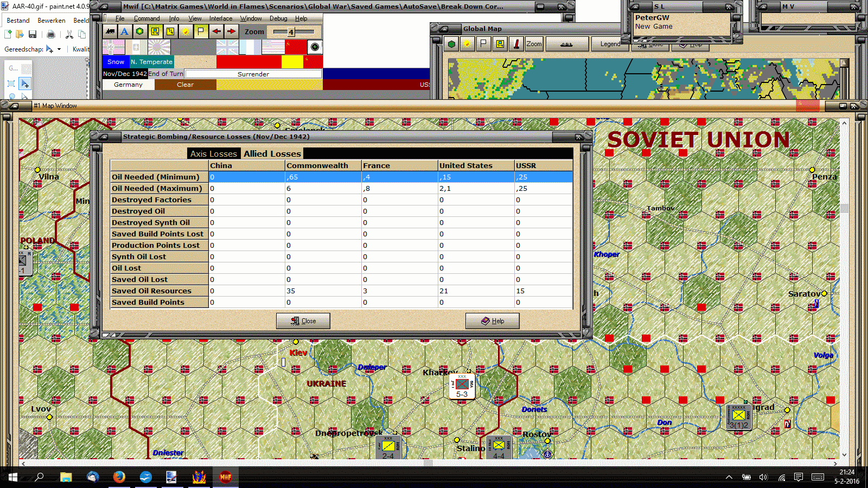Open the Interface menu in MWiF
The height and width of the screenshot is (488, 868).
221,18
